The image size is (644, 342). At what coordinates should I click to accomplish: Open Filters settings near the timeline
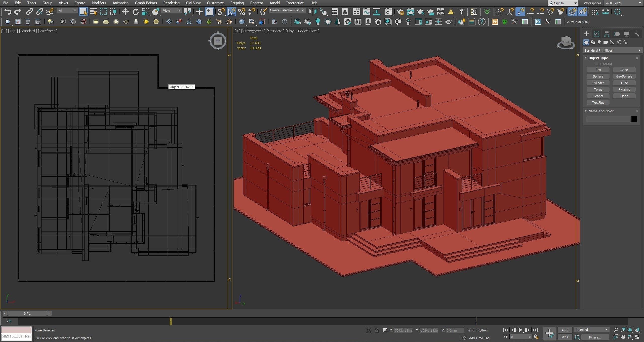coord(595,337)
